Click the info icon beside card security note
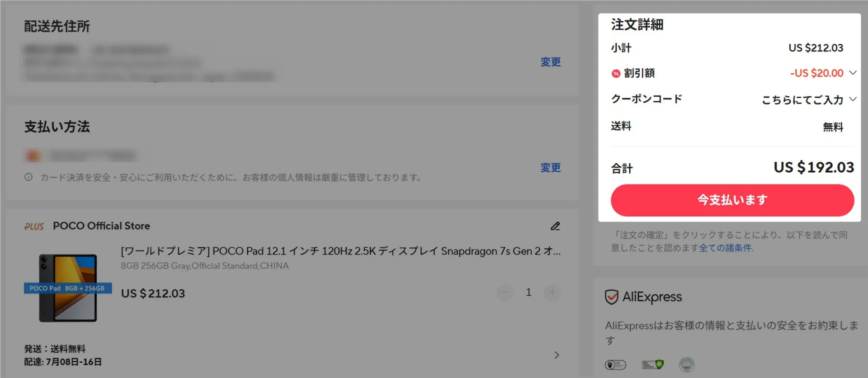 click(x=28, y=177)
